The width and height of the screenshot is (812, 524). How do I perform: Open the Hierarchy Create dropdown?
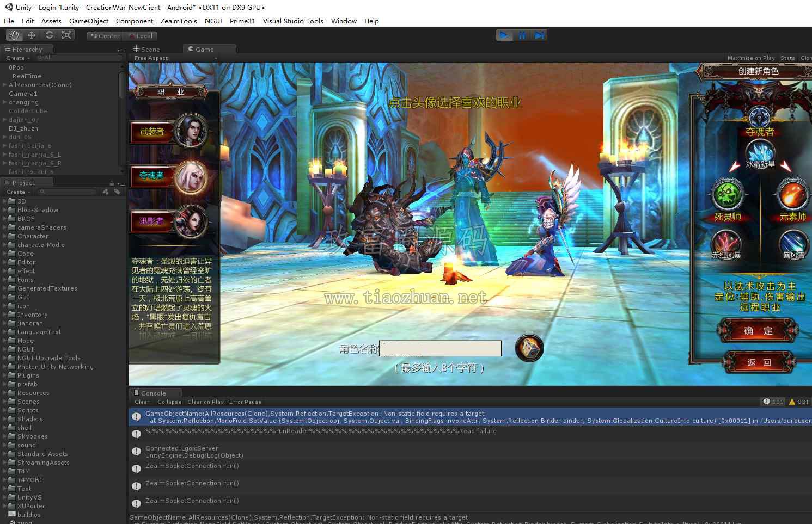[x=18, y=58]
